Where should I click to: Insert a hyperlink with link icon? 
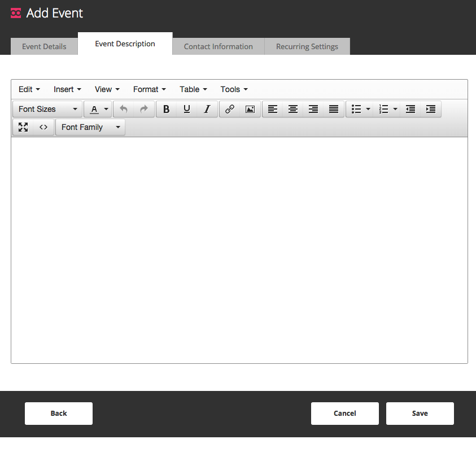coord(229,109)
